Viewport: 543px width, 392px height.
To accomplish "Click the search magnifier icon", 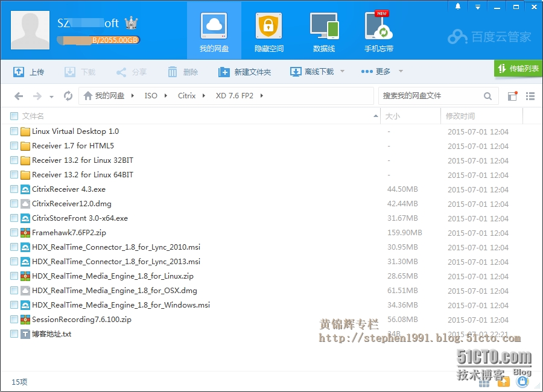I will 487,96.
